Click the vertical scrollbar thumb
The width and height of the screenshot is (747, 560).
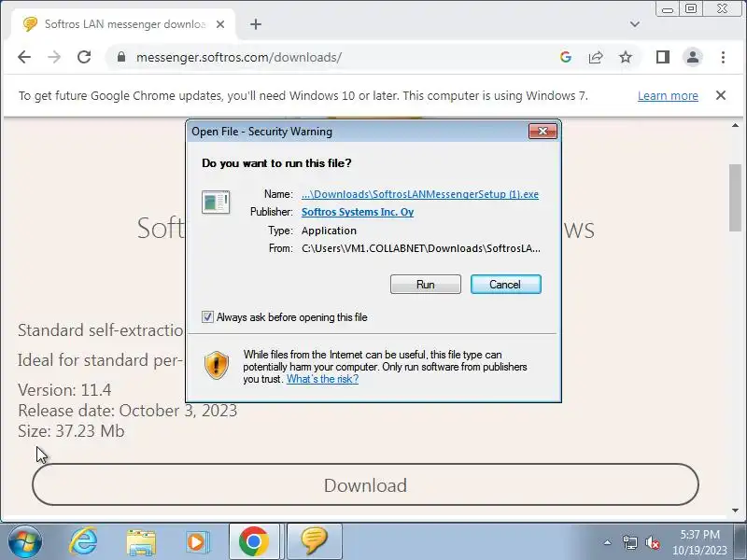(735, 198)
